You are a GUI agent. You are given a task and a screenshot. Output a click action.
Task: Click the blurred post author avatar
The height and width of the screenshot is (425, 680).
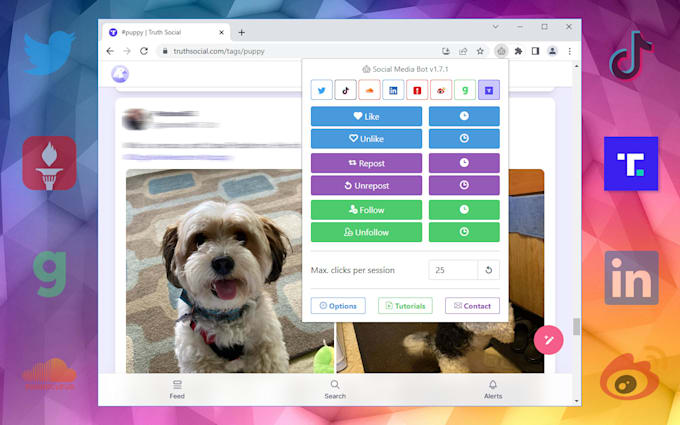(136, 120)
